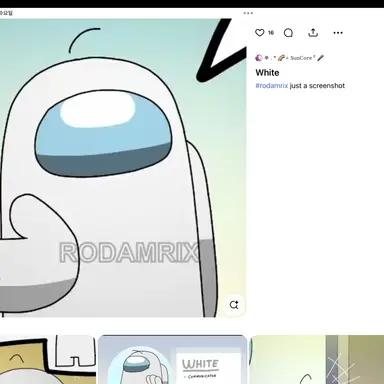The width and height of the screenshot is (384, 384).
Task: Open the bottom-left yellow comic pin
Action: click(x=47, y=359)
